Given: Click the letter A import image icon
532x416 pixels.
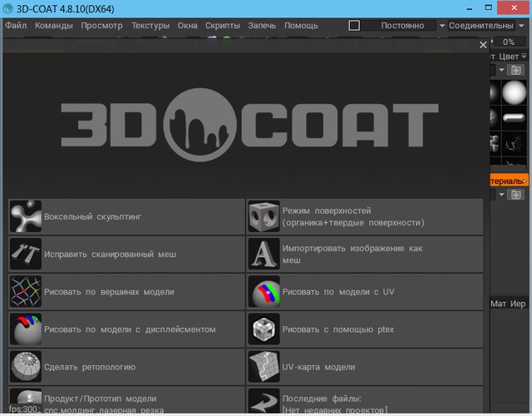Looking at the screenshot, I should point(264,254).
